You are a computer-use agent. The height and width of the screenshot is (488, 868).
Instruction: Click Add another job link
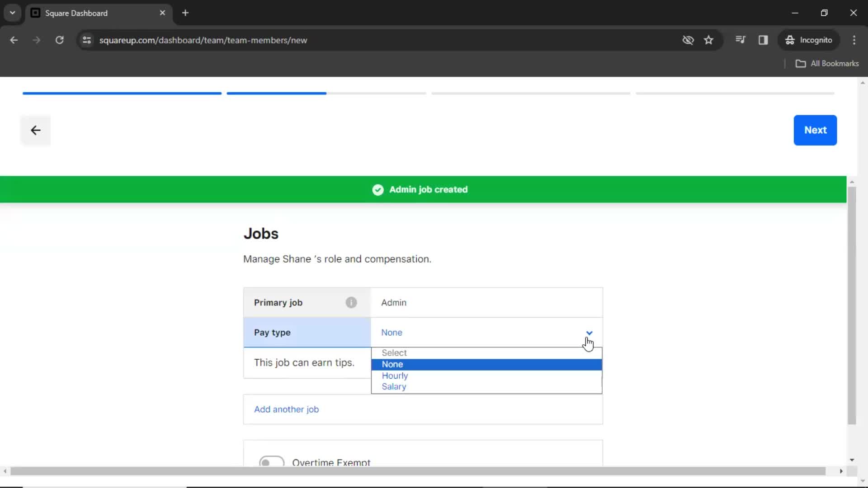point(286,409)
